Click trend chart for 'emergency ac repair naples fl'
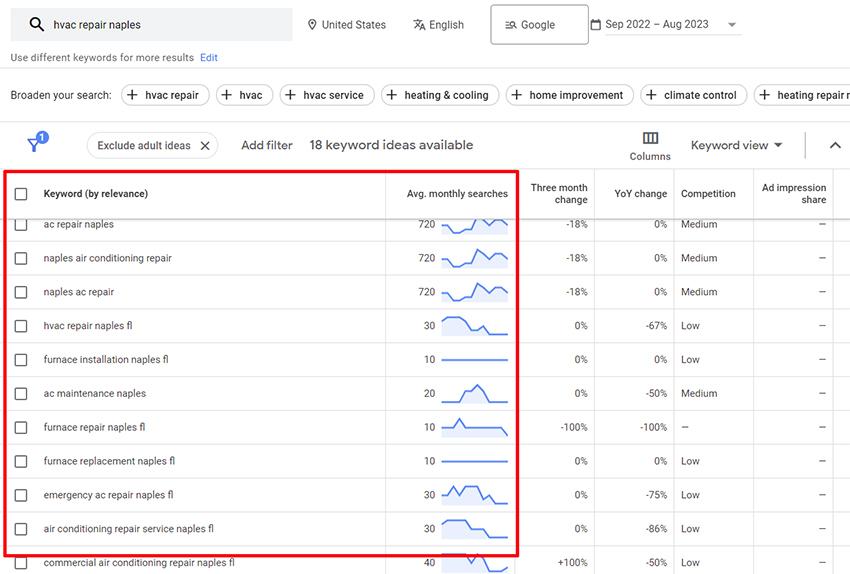Screen dimensions: 850x574 (x=474, y=495)
